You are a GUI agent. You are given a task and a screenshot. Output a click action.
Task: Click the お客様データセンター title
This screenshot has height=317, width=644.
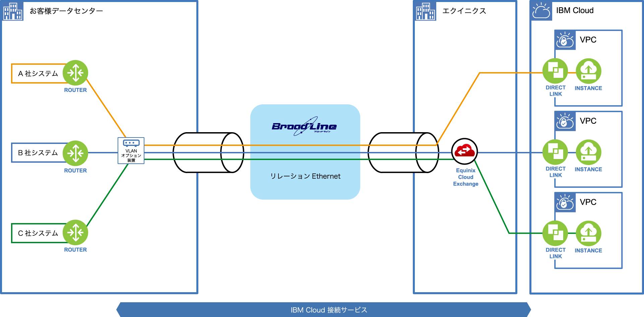coord(66,11)
